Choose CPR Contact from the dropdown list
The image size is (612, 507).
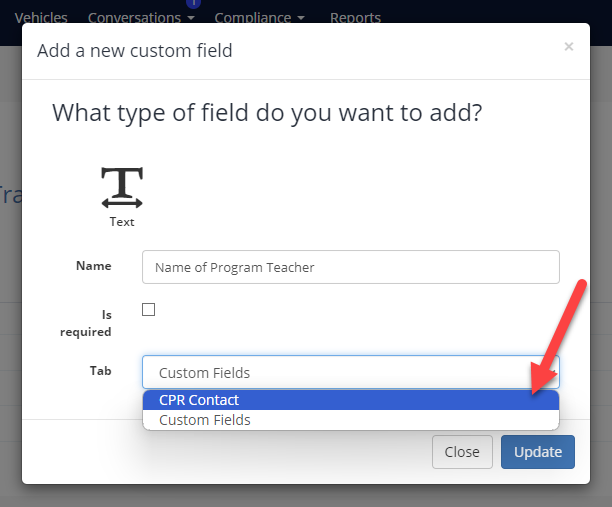coord(350,400)
